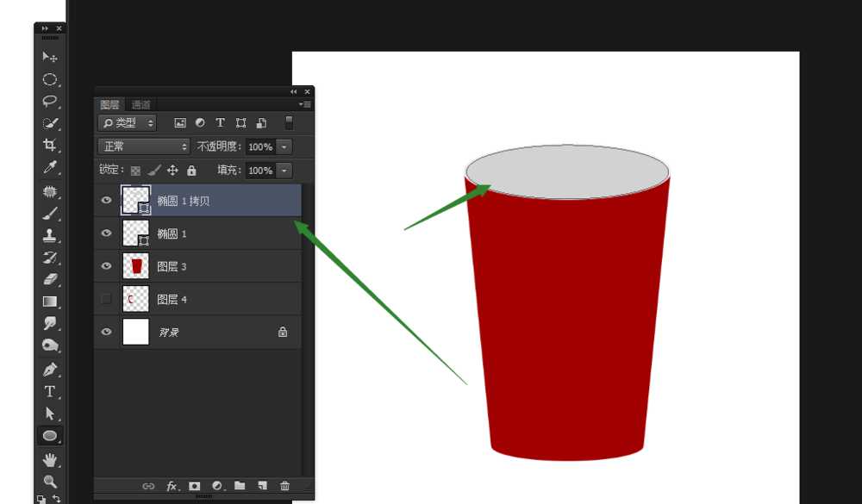Viewport: 862px width, 504px height.
Task: Select the Move tool
Action: point(50,57)
